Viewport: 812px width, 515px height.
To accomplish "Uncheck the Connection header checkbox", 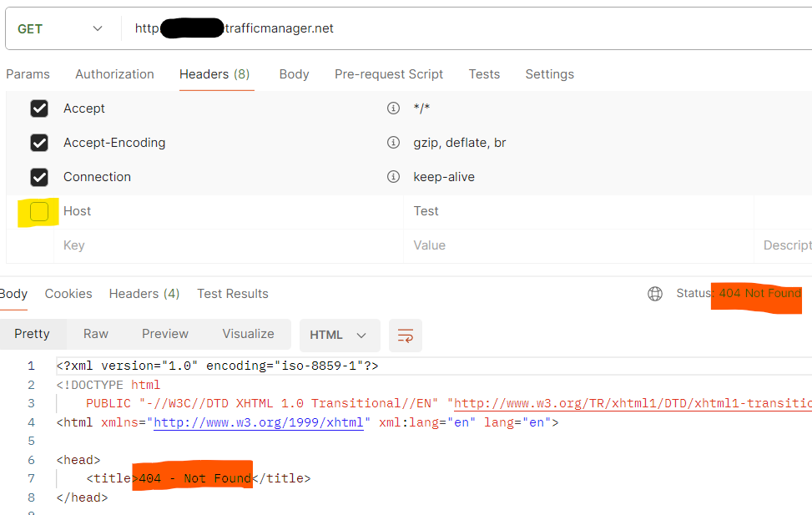I will click(39, 177).
